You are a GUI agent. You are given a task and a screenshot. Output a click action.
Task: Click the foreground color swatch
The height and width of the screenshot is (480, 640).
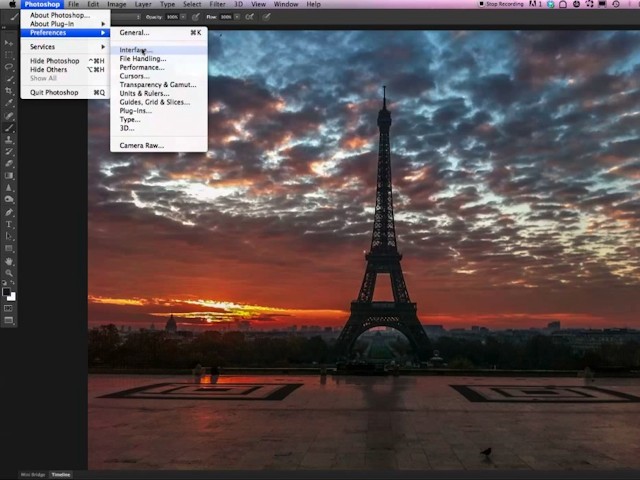tap(6, 292)
